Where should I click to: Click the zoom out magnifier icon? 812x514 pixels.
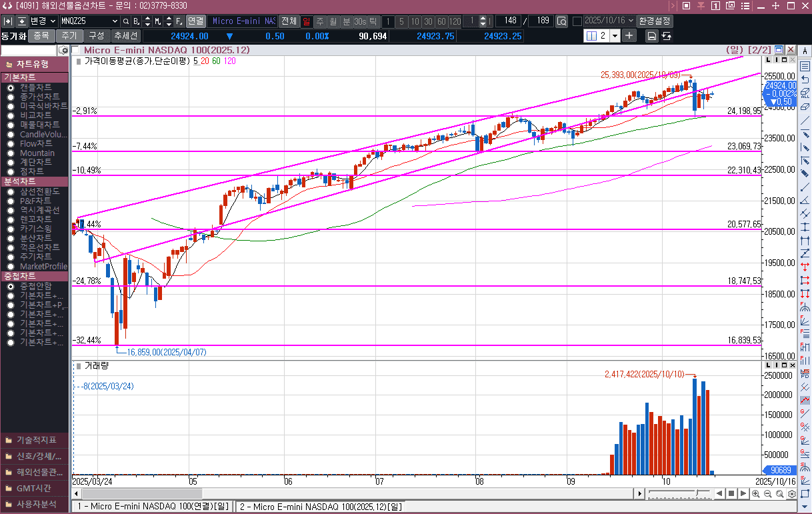click(767, 493)
